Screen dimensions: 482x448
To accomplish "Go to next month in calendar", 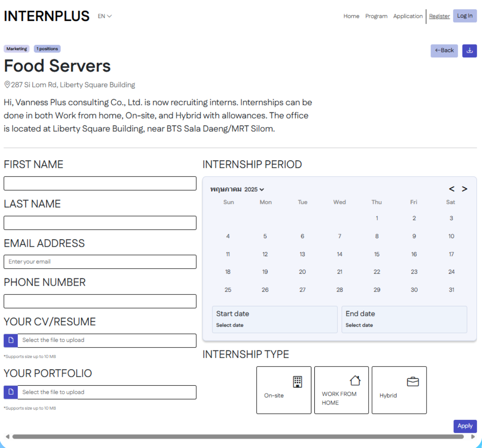I will (x=465, y=189).
